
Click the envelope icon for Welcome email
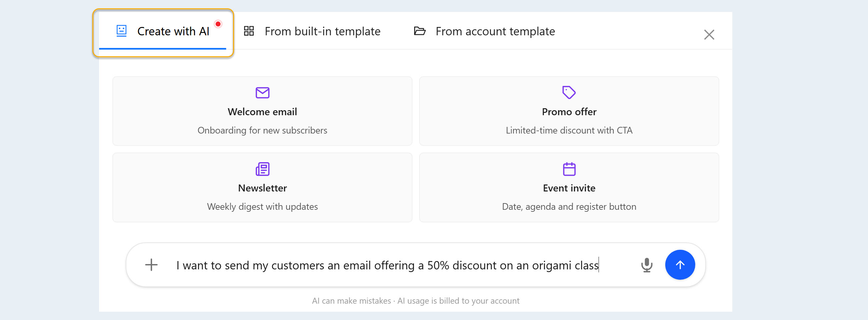[262, 93]
